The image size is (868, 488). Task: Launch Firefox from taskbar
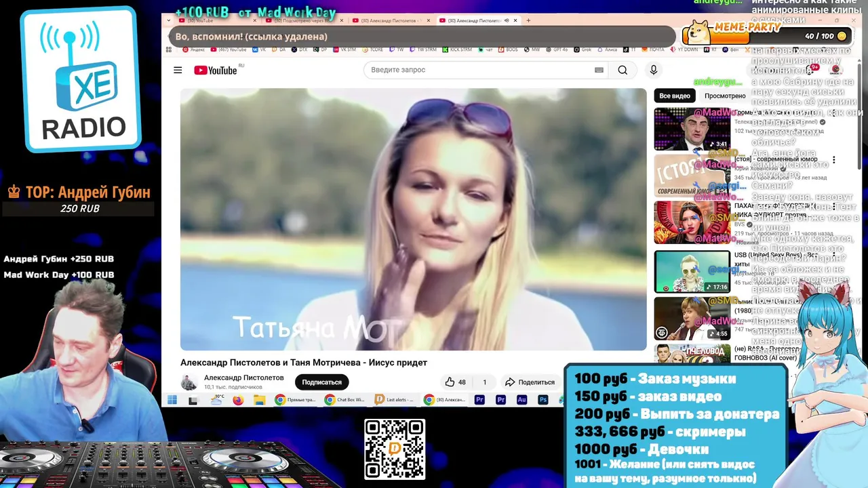click(237, 400)
